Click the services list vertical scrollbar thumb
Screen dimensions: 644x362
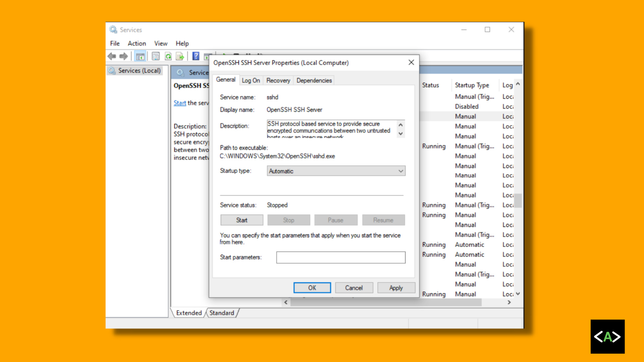[x=518, y=200]
